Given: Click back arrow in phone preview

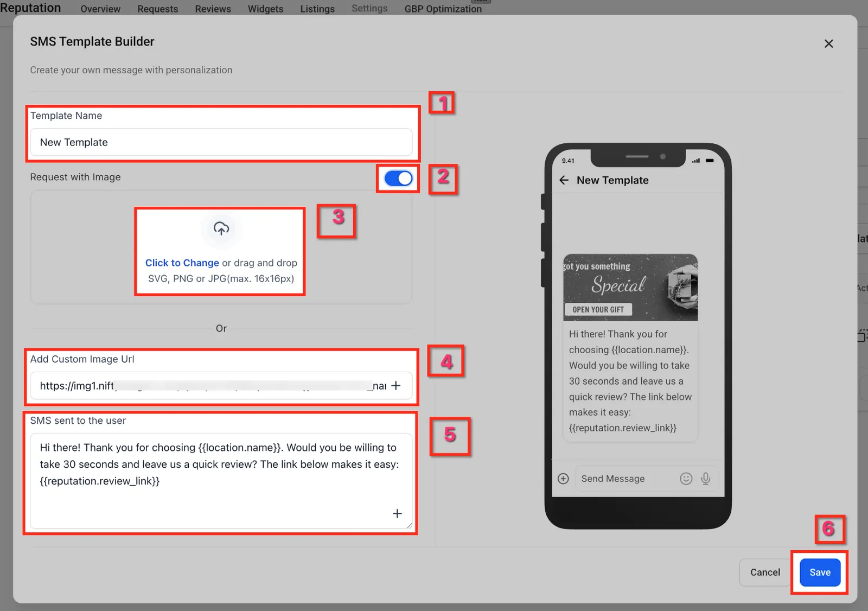Looking at the screenshot, I should coord(564,180).
